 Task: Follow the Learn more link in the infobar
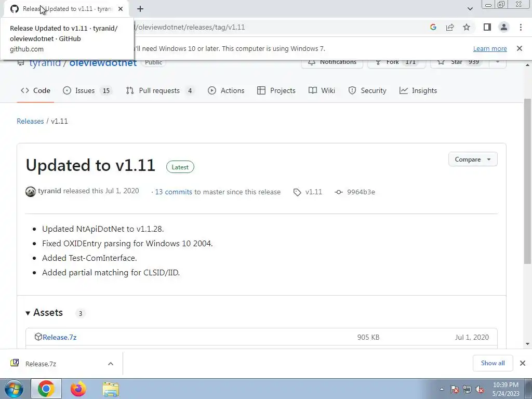tap(490, 48)
